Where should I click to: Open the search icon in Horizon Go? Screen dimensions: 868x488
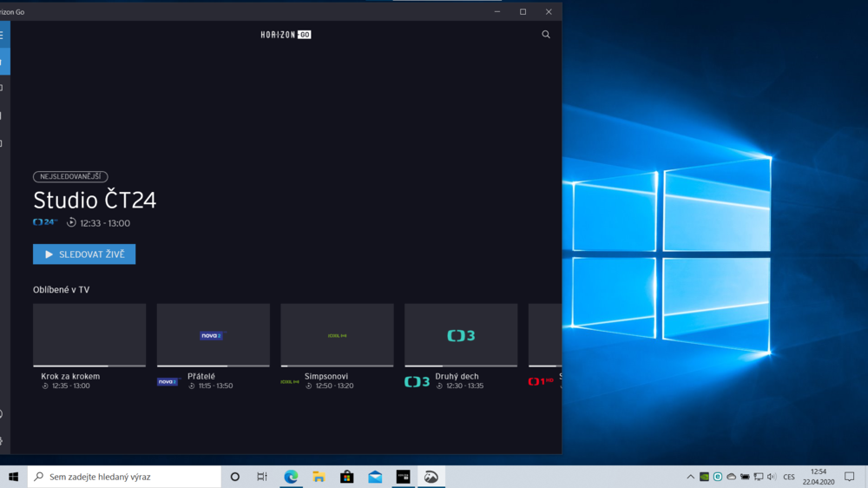tap(546, 35)
